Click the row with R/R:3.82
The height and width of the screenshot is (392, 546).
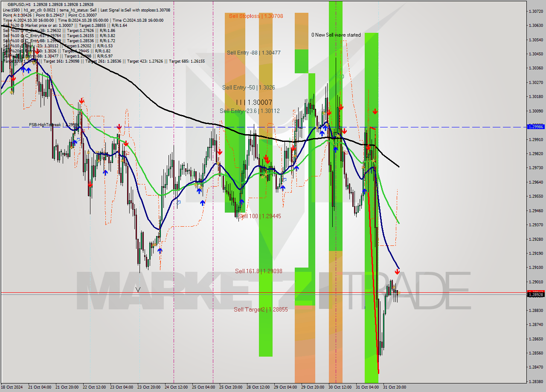[59, 35]
